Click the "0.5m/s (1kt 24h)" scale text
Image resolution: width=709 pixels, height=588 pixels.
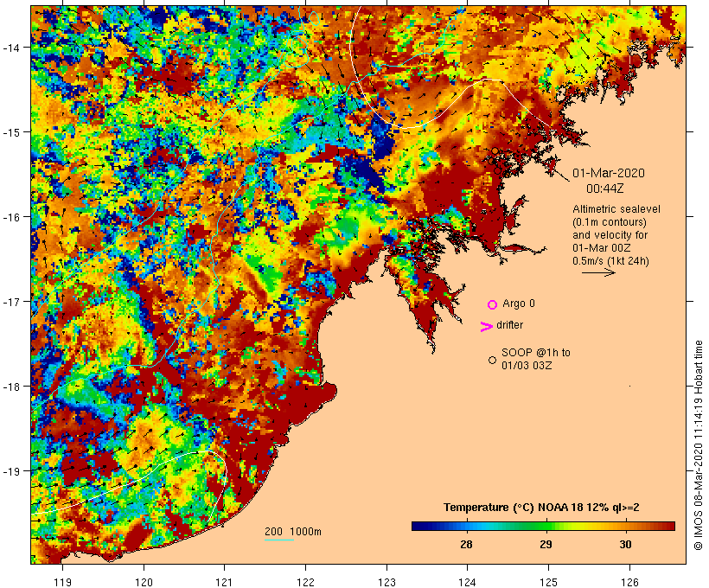[x=611, y=261]
